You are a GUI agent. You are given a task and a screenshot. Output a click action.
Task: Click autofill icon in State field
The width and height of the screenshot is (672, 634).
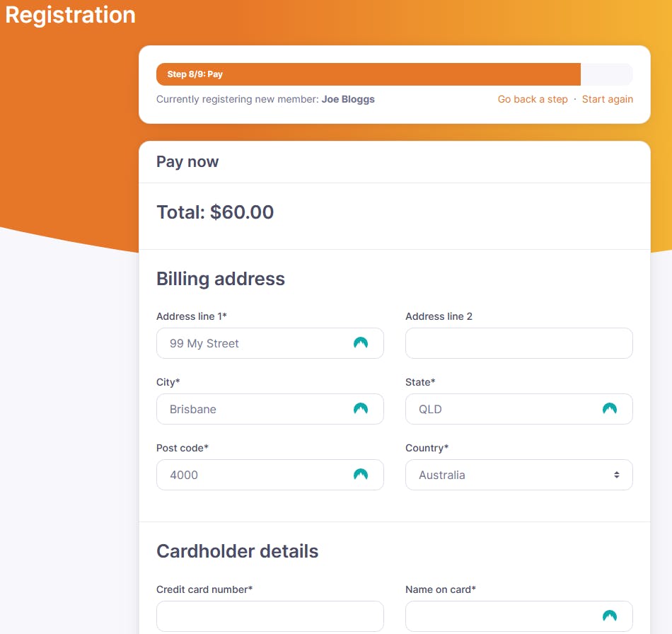610,409
